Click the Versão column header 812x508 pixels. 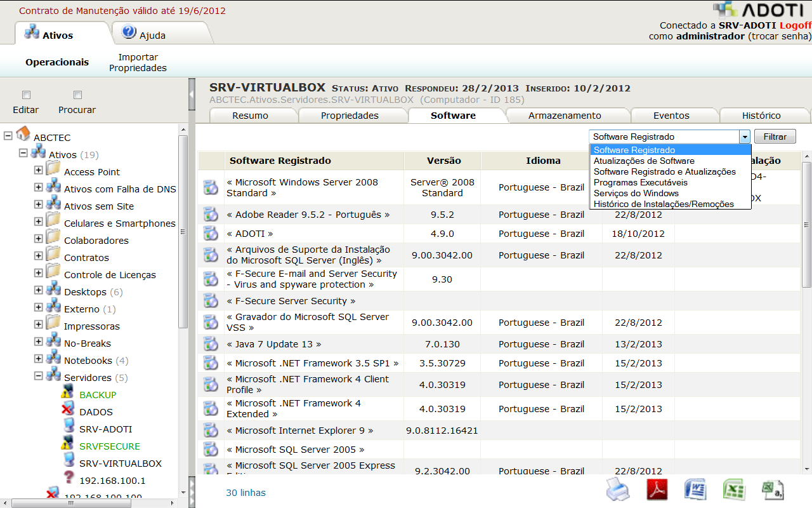click(444, 161)
